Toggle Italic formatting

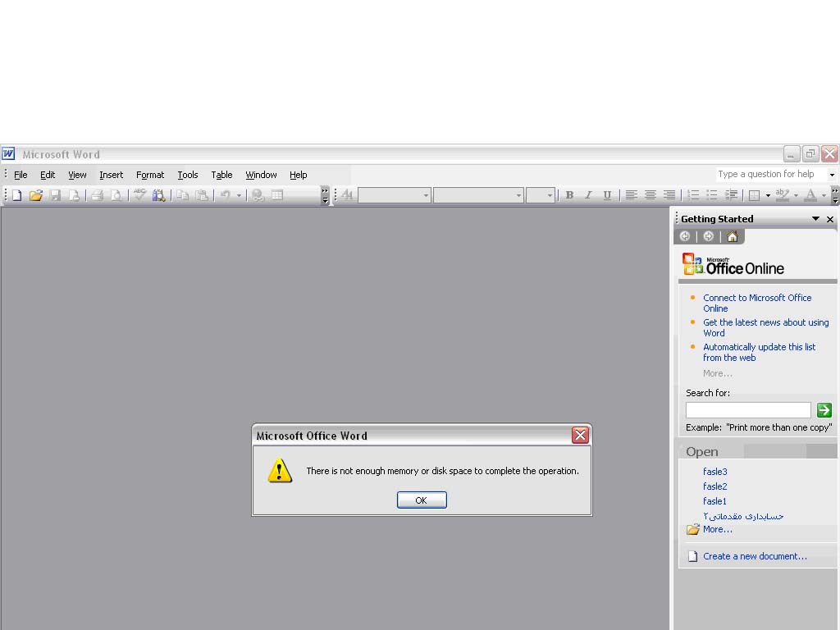(x=588, y=195)
